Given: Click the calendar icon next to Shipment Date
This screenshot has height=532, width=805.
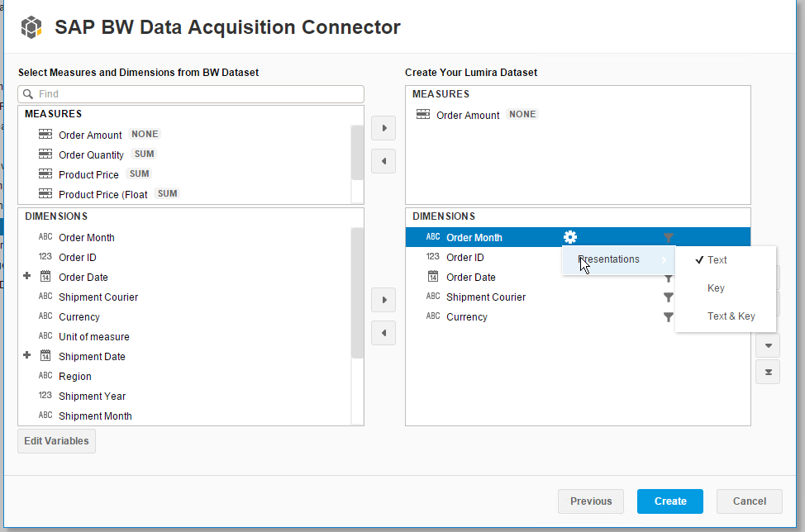Looking at the screenshot, I should [45, 355].
